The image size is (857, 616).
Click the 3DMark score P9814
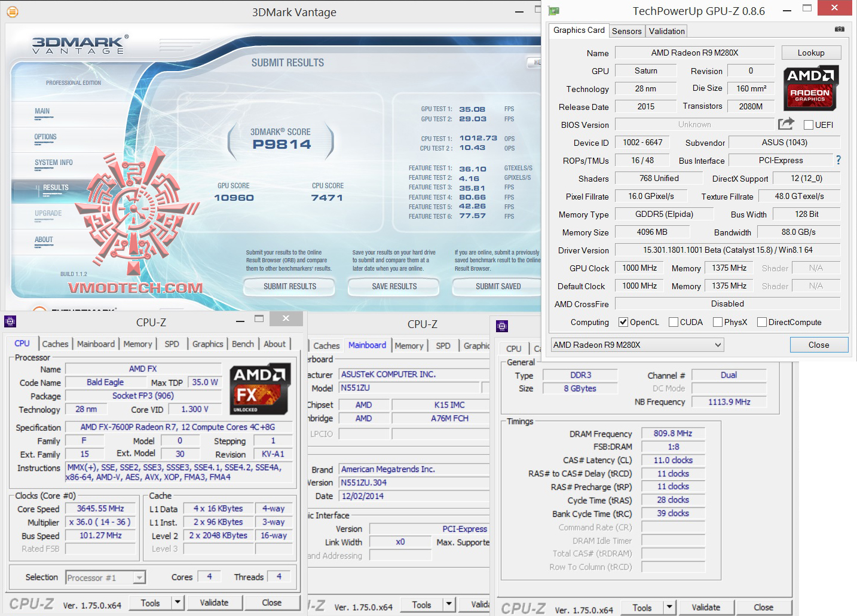(x=281, y=144)
